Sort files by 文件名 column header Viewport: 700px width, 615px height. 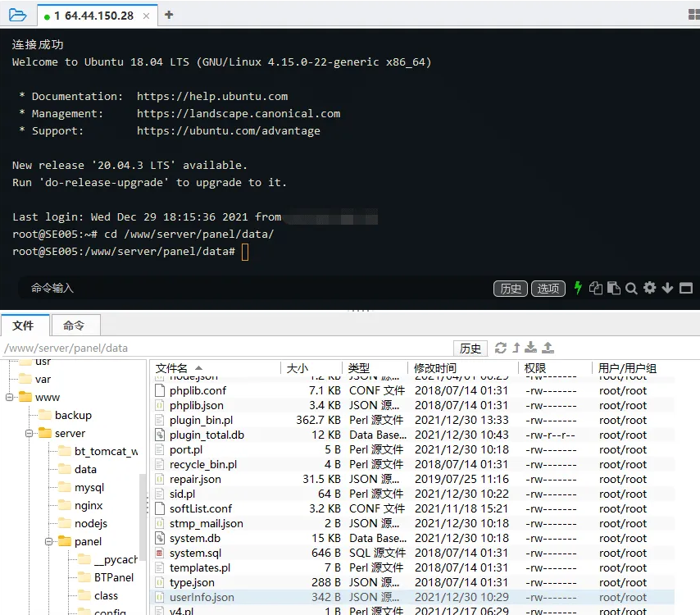(x=172, y=368)
